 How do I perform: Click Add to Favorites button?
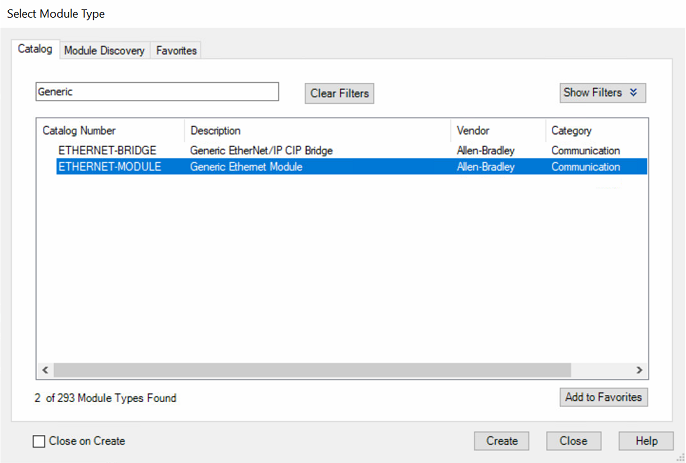click(x=603, y=398)
